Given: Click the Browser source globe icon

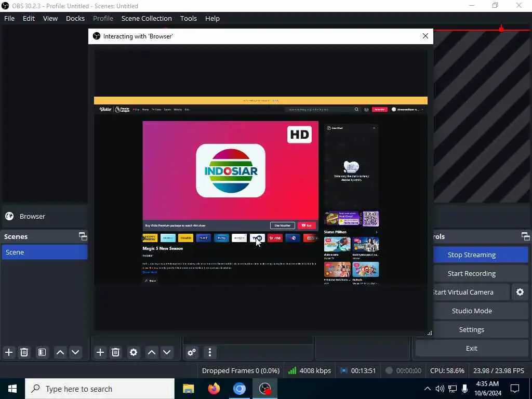Looking at the screenshot, I should click(x=9, y=216).
